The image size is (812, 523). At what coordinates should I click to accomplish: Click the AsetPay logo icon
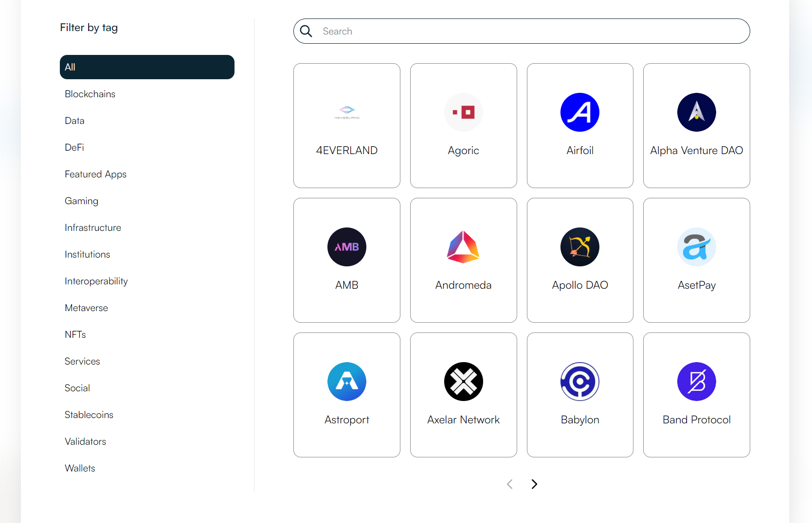pyautogui.click(x=697, y=247)
